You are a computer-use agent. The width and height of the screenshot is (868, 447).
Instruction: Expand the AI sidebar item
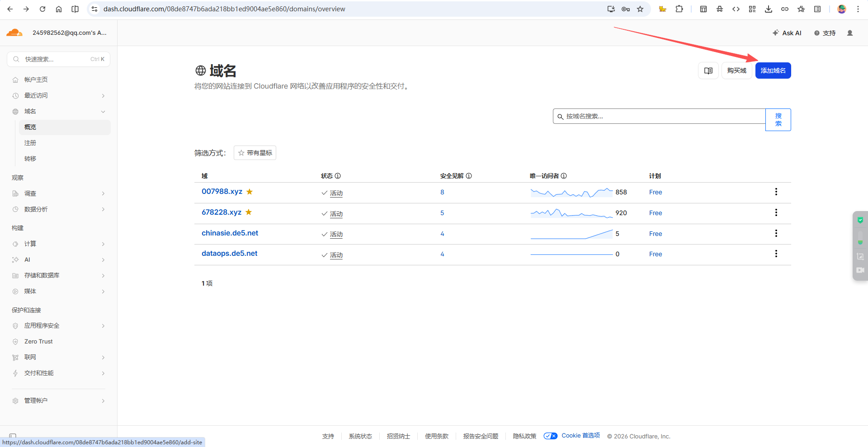59,259
